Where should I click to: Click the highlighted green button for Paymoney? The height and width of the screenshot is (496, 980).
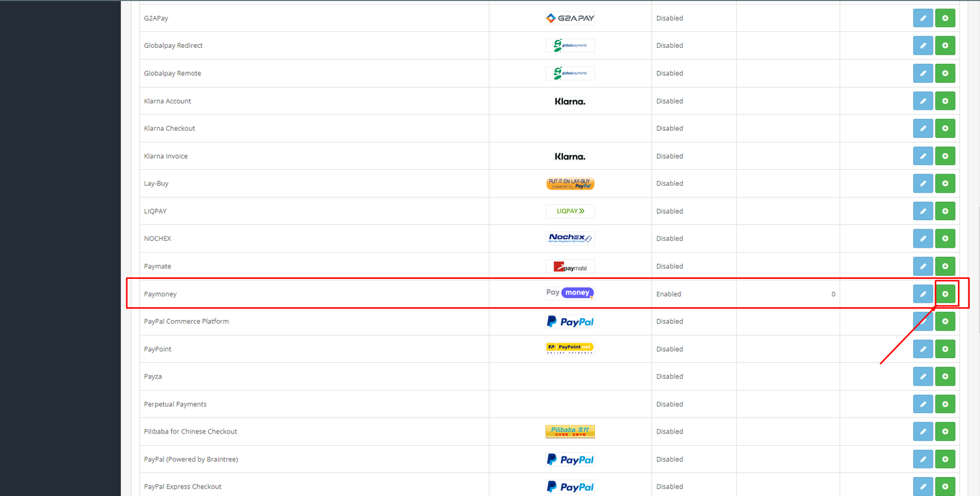click(945, 294)
